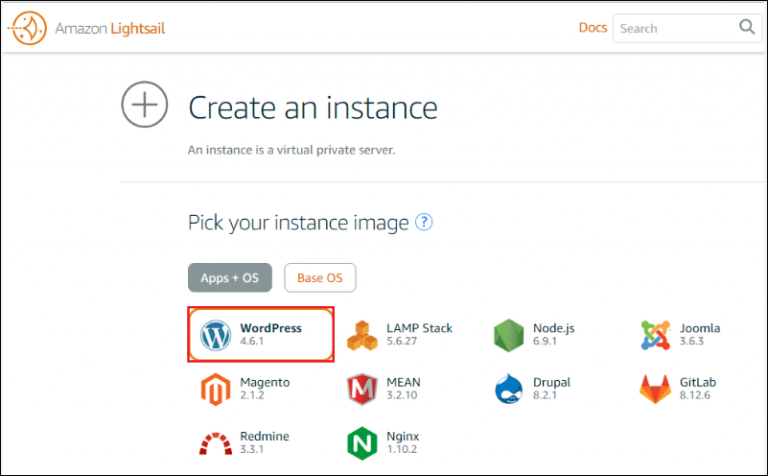768x476 pixels.
Task: Open help for Pick your instance image
Action: (x=425, y=222)
